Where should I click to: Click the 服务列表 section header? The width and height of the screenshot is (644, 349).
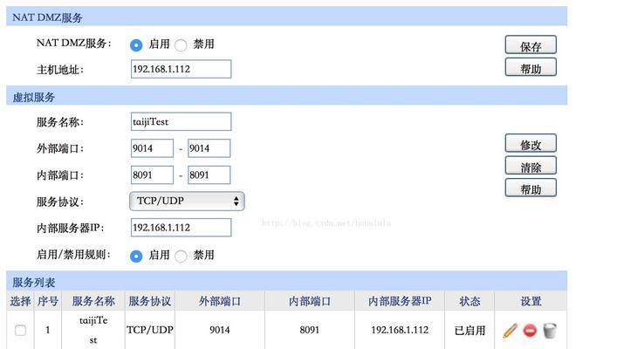tap(287, 281)
